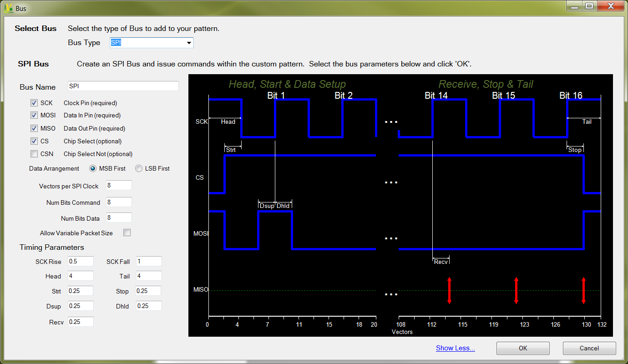Toggle the MOSI data in pin checkbox
This screenshot has width=628, height=364.
click(34, 116)
